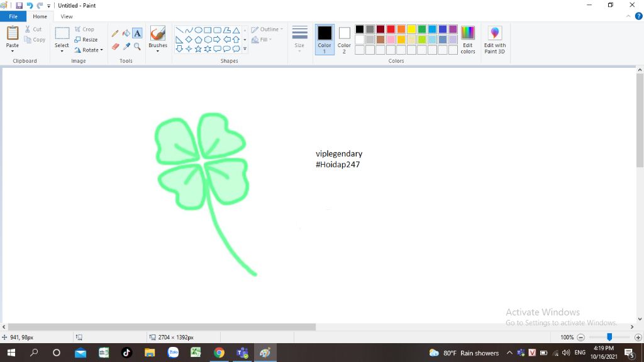Click the Resize button
The height and width of the screenshot is (362, 644).
coord(86,40)
